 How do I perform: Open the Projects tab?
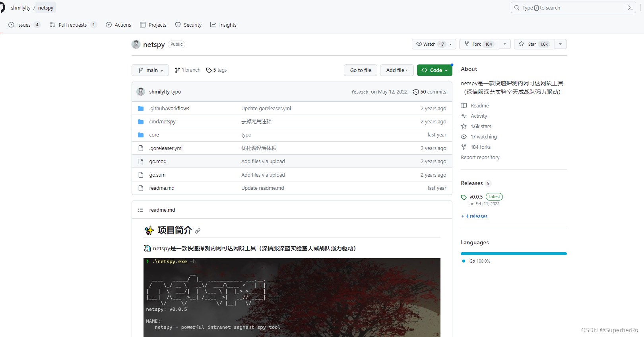coord(153,25)
